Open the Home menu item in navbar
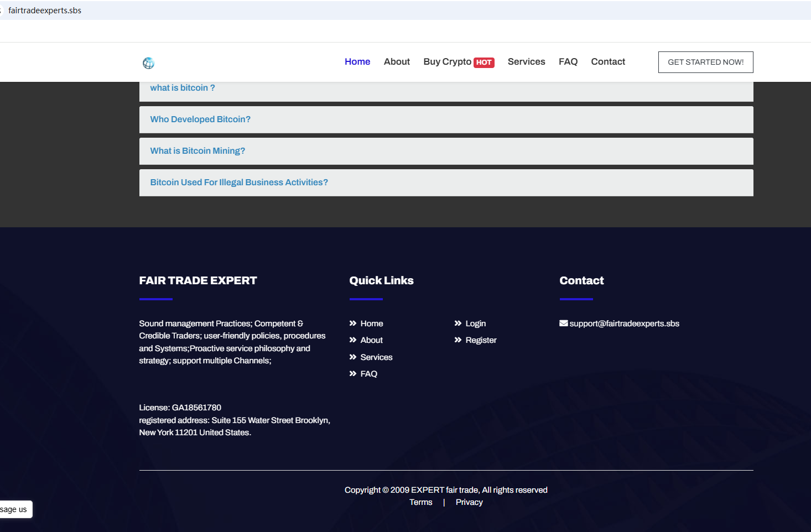 click(x=357, y=62)
